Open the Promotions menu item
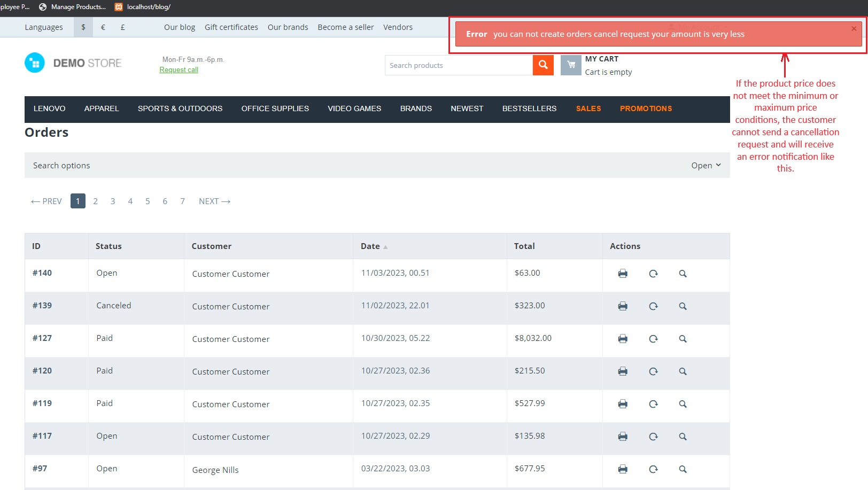The image size is (868, 490). click(646, 108)
